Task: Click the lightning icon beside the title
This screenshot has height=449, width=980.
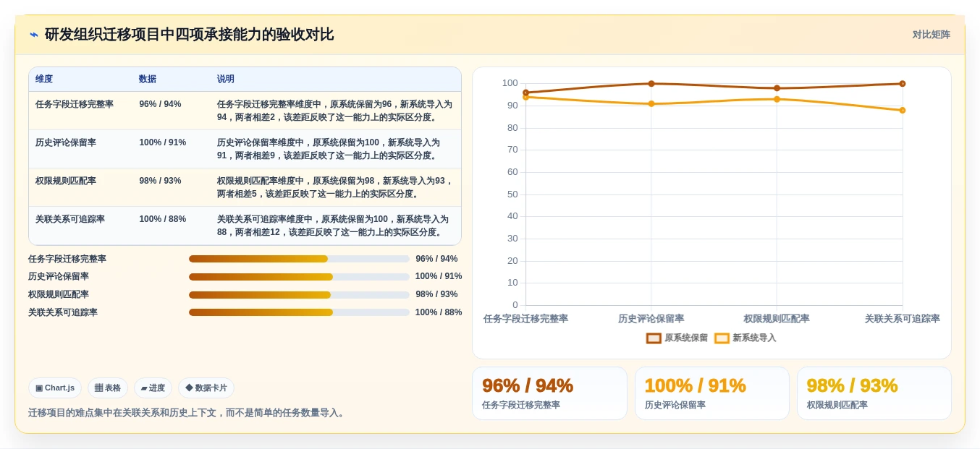Action: (x=34, y=35)
